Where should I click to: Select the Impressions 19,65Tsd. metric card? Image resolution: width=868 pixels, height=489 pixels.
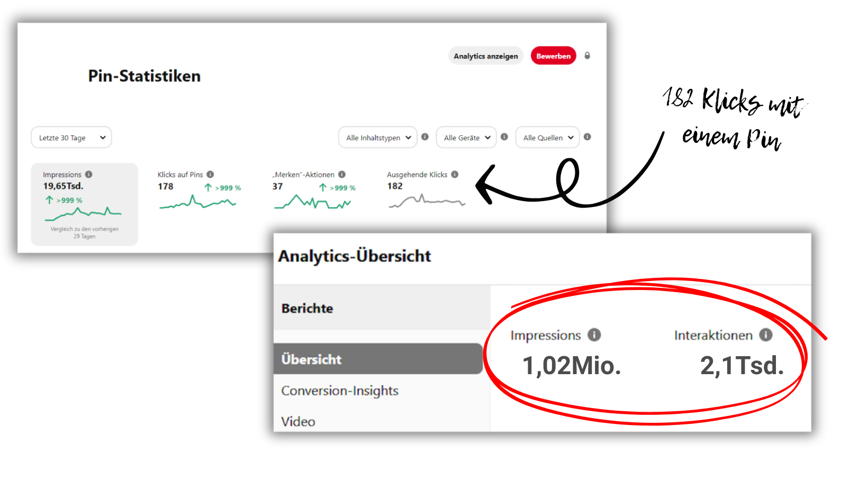pyautogui.click(x=85, y=204)
